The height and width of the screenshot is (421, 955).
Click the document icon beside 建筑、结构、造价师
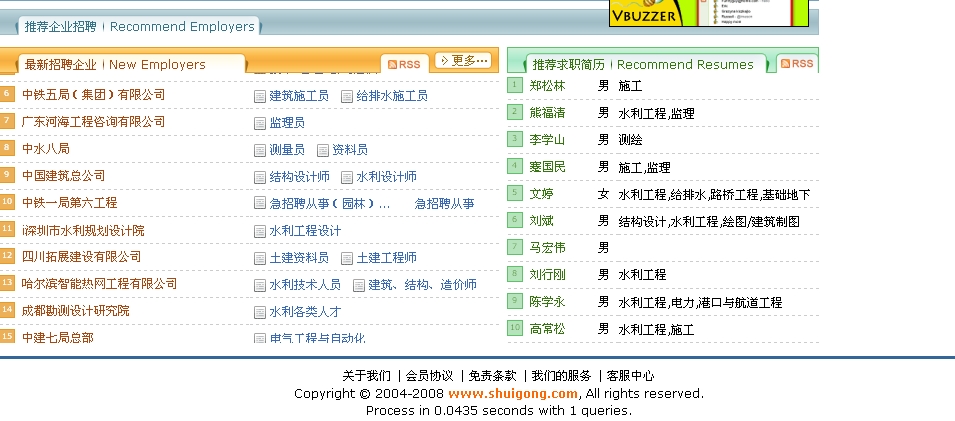click(x=359, y=285)
